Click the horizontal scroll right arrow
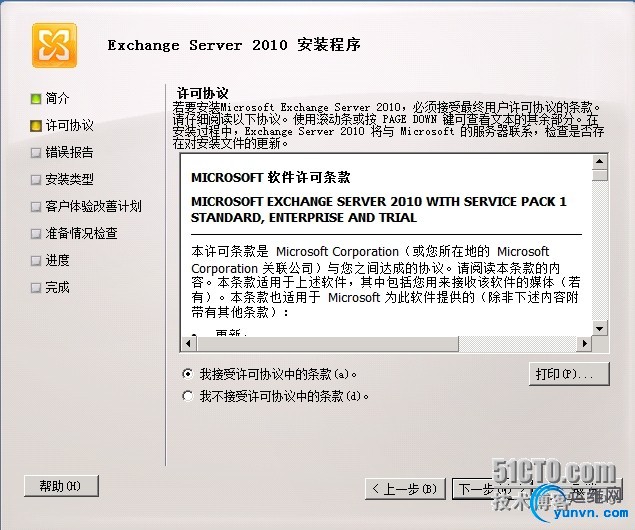The width and height of the screenshot is (635, 530). [x=584, y=343]
